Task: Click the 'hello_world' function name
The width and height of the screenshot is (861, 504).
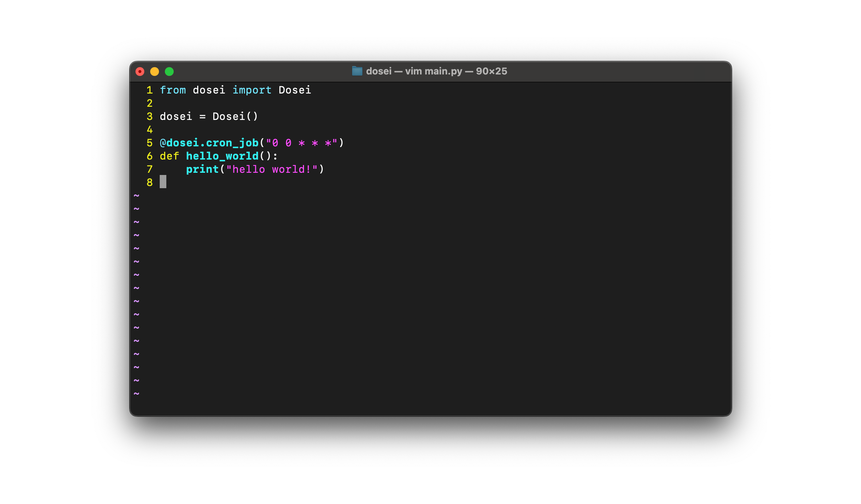Action: (222, 156)
